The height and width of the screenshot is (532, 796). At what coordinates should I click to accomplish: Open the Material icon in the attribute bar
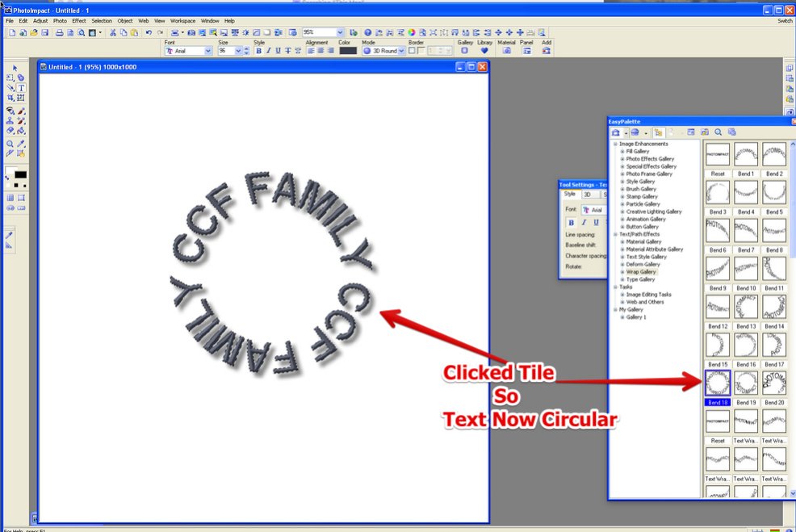pos(506,51)
